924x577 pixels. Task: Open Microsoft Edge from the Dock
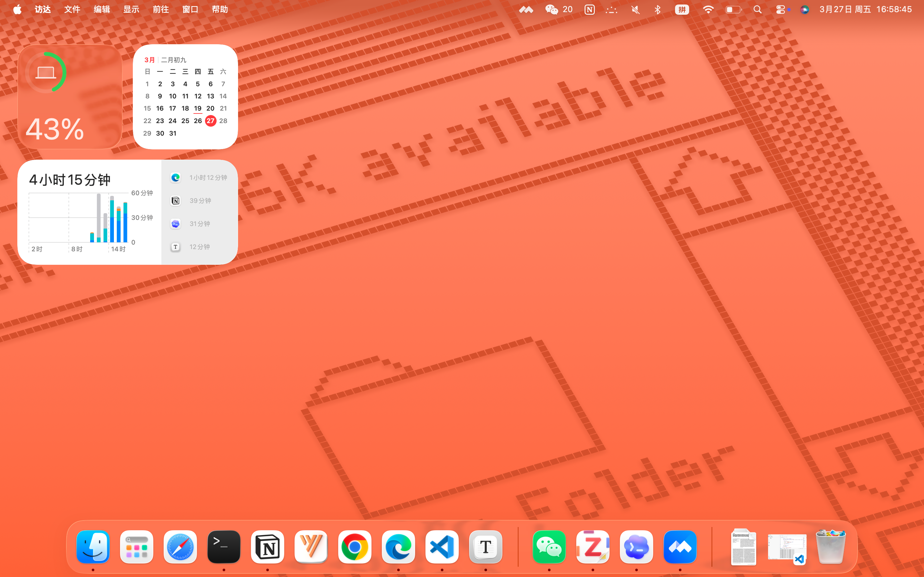pyautogui.click(x=398, y=547)
